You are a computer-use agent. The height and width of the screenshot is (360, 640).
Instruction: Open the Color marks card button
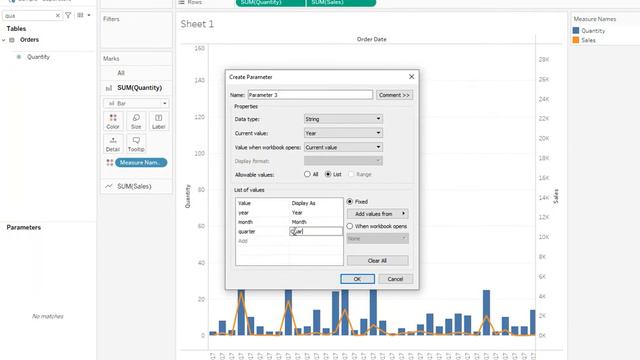click(x=113, y=122)
